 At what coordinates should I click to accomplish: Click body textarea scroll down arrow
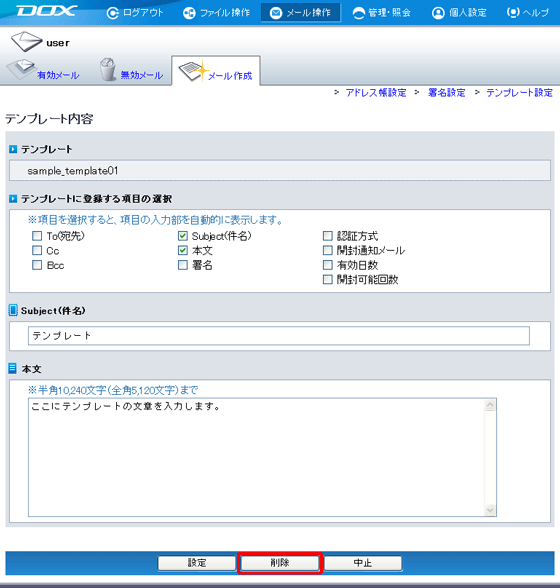pyautogui.click(x=490, y=510)
